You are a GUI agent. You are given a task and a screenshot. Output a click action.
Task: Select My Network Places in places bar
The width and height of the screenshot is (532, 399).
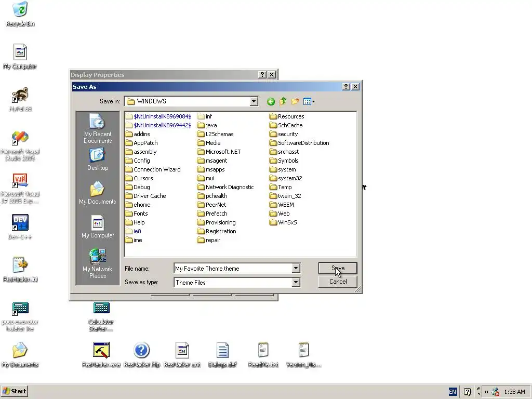coord(98,263)
